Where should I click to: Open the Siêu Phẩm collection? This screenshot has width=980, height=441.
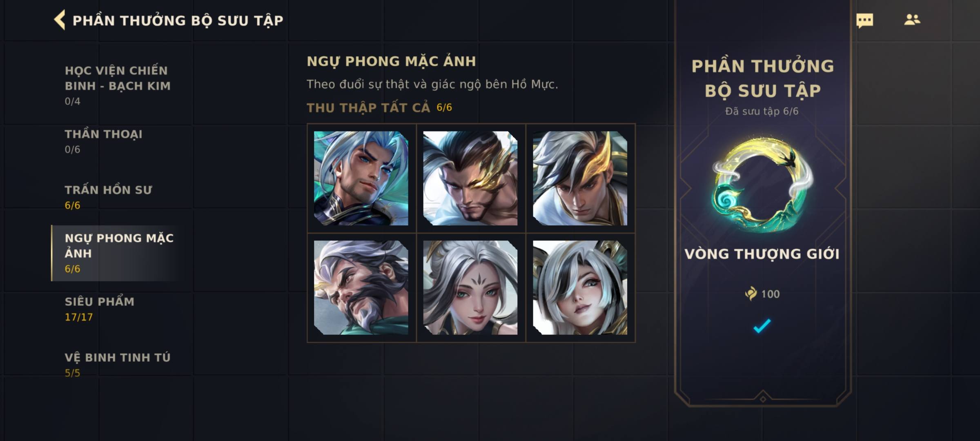pyautogui.click(x=99, y=309)
